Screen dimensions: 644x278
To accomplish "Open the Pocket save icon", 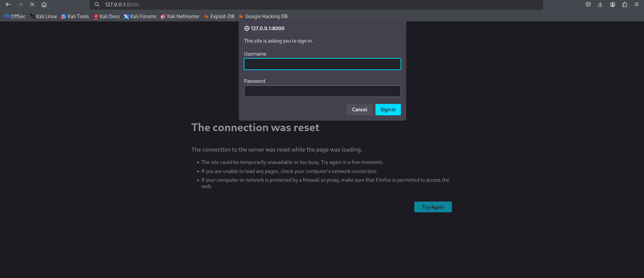I will 588,5.
